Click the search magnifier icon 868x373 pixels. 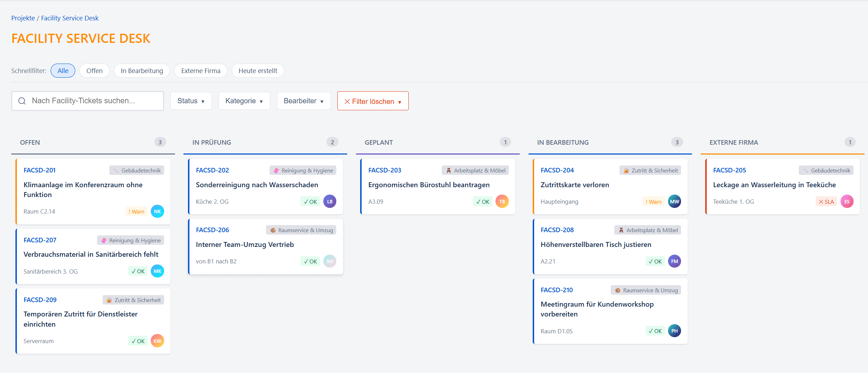point(22,101)
